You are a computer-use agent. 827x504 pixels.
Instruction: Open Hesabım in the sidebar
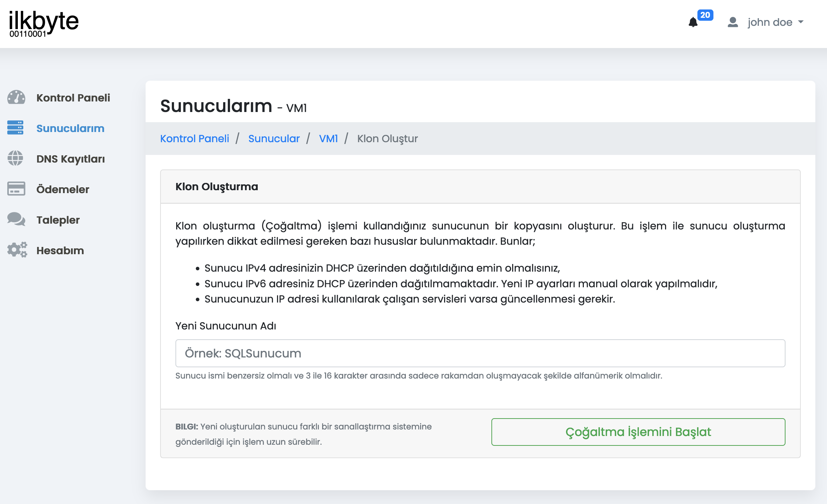pos(60,251)
